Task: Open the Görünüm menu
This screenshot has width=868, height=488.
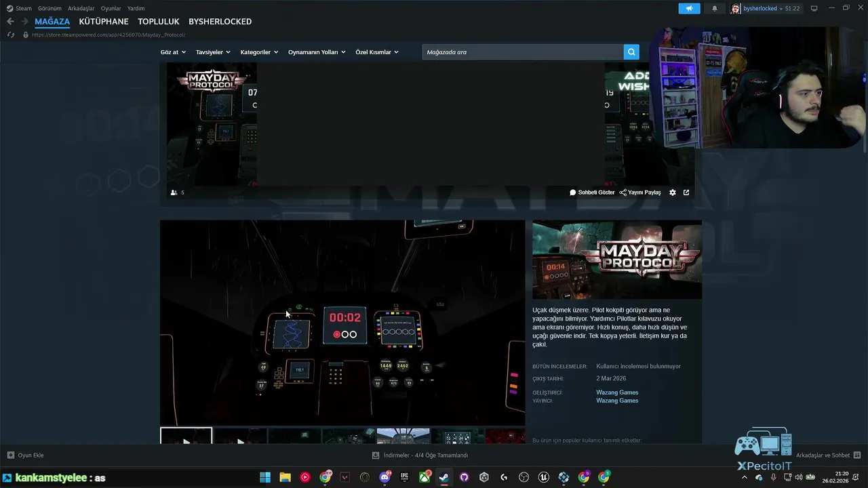Action: (50, 8)
